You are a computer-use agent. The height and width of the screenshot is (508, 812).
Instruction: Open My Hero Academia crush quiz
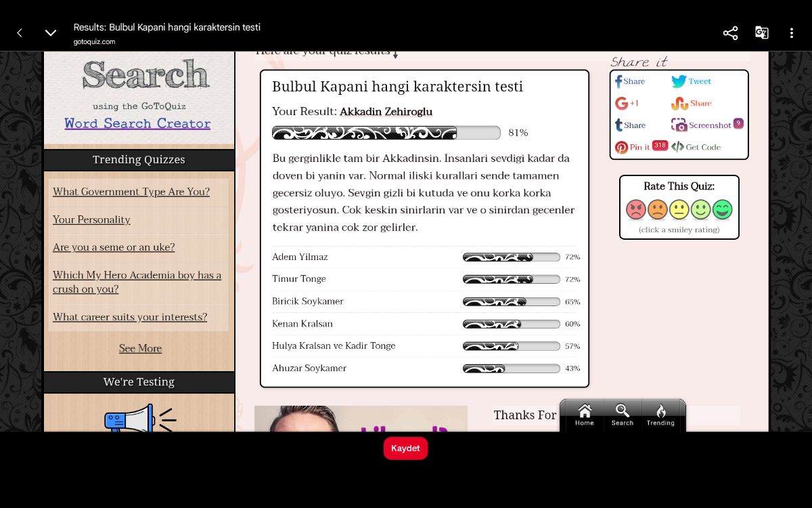click(x=137, y=282)
